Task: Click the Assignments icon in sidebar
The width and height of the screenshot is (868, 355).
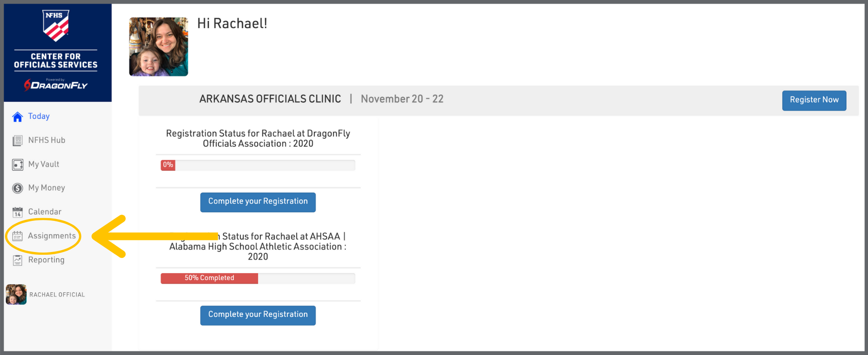Action: (x=18, y=236)
